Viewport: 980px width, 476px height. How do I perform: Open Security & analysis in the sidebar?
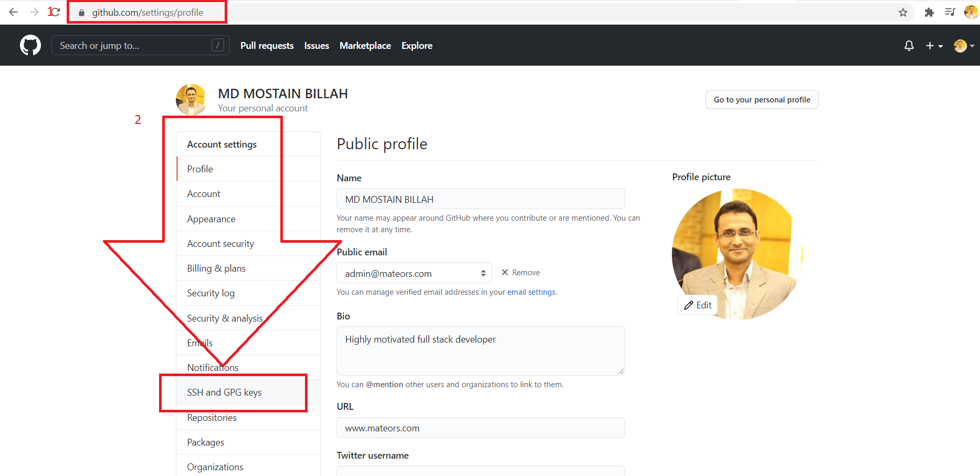tap(248, 318)
